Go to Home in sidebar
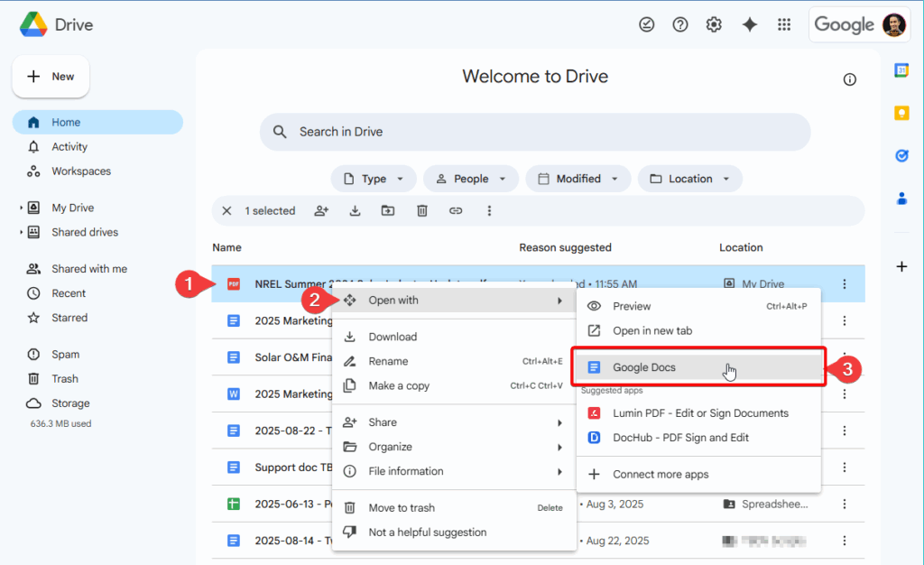This screenshot has width=924, height=565. pos(97,122)
